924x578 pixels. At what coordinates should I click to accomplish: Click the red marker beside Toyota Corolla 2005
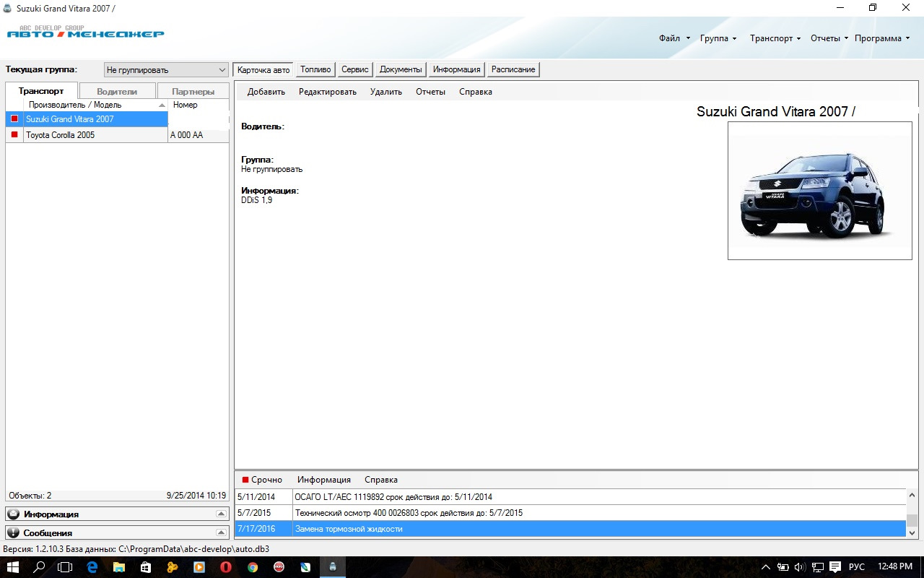point(14,134)
